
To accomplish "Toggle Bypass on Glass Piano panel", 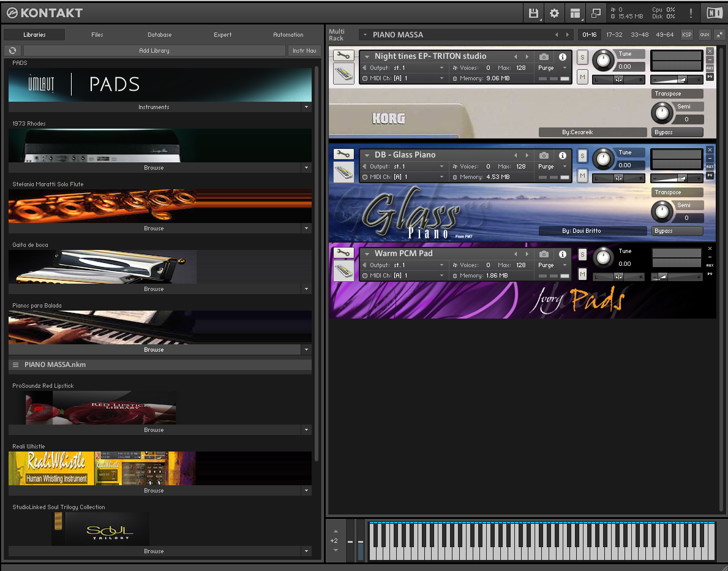I will 677,231.
